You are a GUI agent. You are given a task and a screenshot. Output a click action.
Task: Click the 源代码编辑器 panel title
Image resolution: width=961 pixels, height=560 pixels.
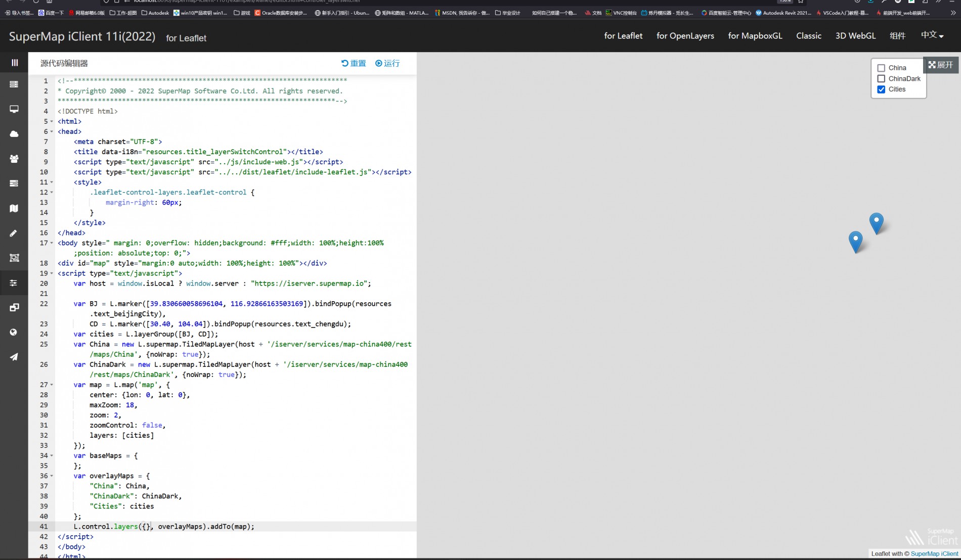[x=64, y=63]
